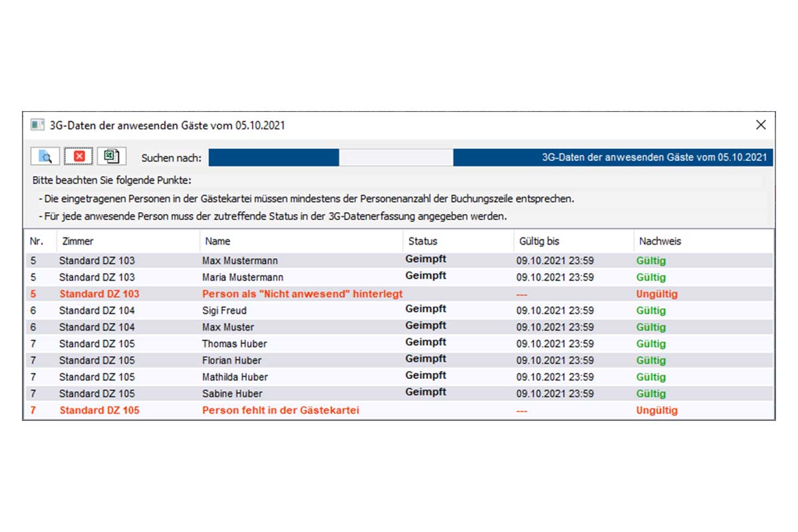This screenshot has width=798, height=532.
Task: Select the 'Nicht anwesend' hinterlegt warning row
Action: (302, 294)
